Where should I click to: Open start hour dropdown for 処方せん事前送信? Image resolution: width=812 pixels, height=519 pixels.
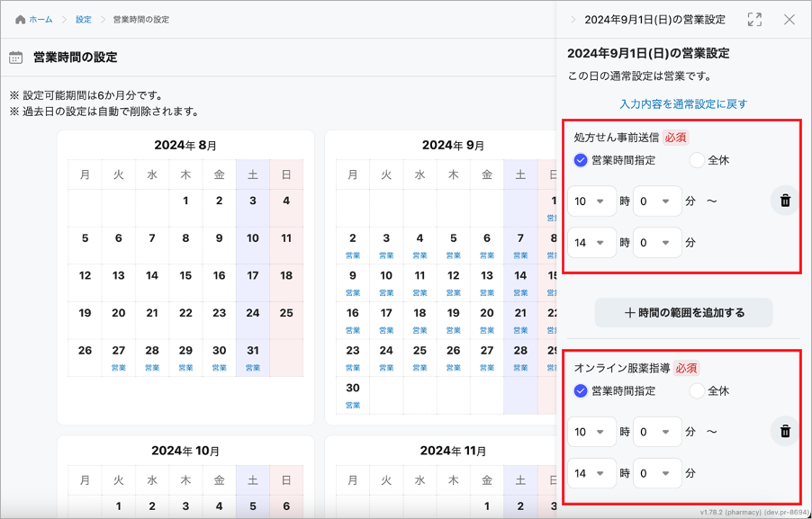(x=591, y=201)
